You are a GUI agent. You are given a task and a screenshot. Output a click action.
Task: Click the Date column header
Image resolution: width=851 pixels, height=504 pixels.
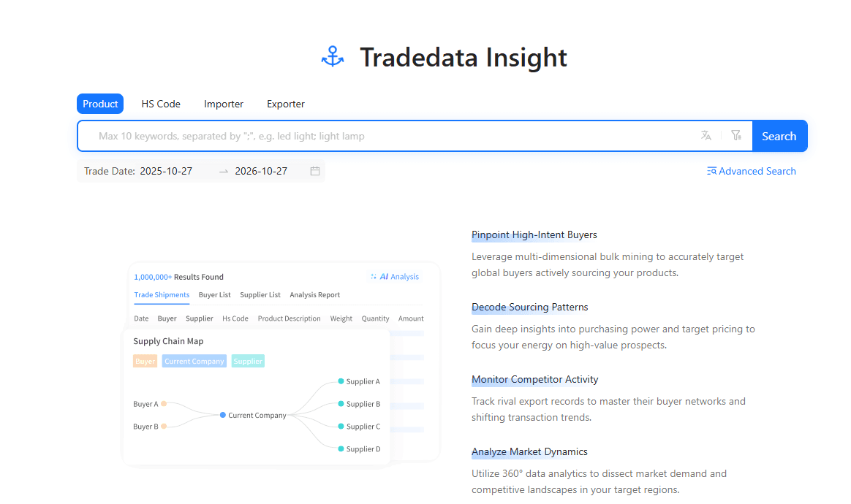141,318
